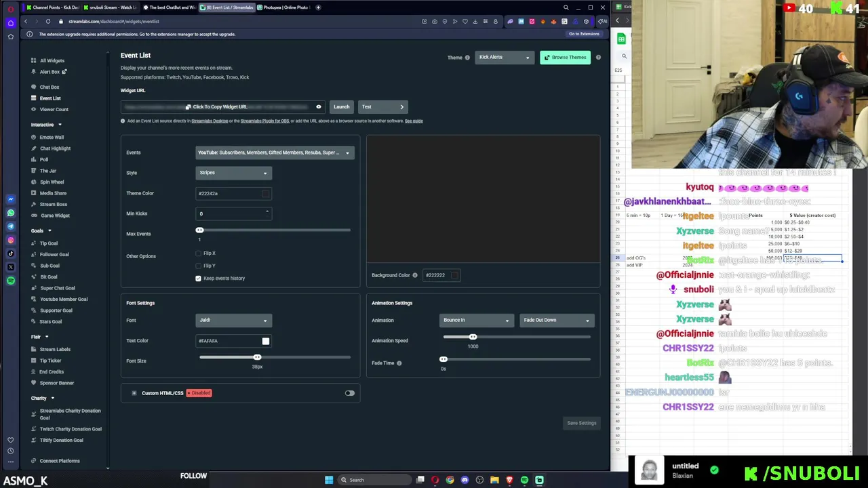Viewport: 868px width, 488px height.
Task: Open the Theme dropdown showing Kick Alerts
Action: click(x=505, y=58)
